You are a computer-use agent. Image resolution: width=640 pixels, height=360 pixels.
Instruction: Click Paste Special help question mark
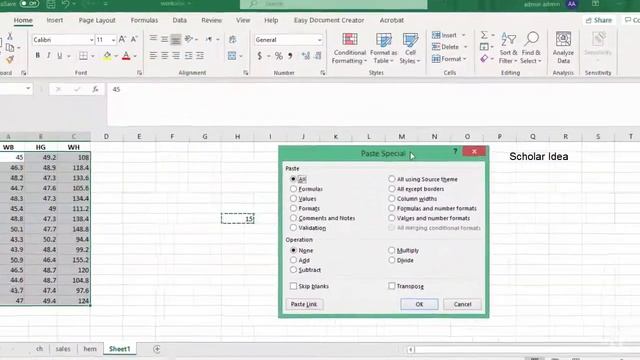point(455,151)
